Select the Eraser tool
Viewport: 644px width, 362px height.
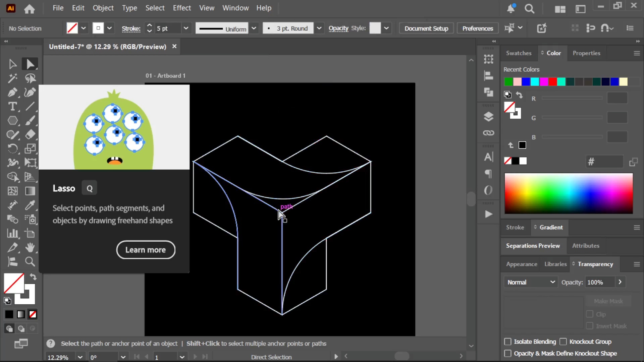pyautogui.click(x=30, y=134)
